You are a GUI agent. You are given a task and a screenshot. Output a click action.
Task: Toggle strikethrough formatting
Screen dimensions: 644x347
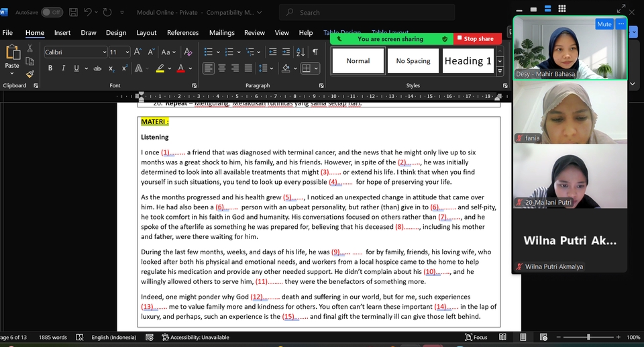[97, 68]
